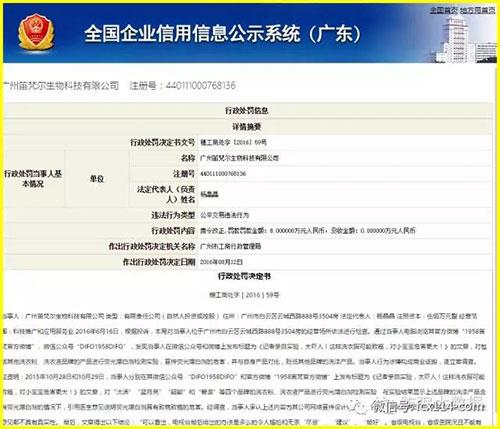Viewport: 500px width, 429px height.
Task: Click the paragraph line mentioning 2015年10月28日
Action: pos(244,377)
